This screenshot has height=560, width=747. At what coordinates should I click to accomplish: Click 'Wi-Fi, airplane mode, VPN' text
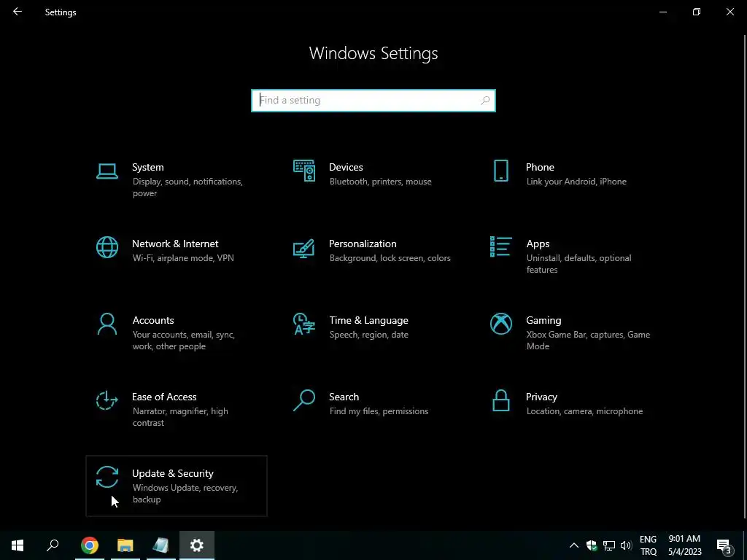pyautogui.click(x=183, y=258)
